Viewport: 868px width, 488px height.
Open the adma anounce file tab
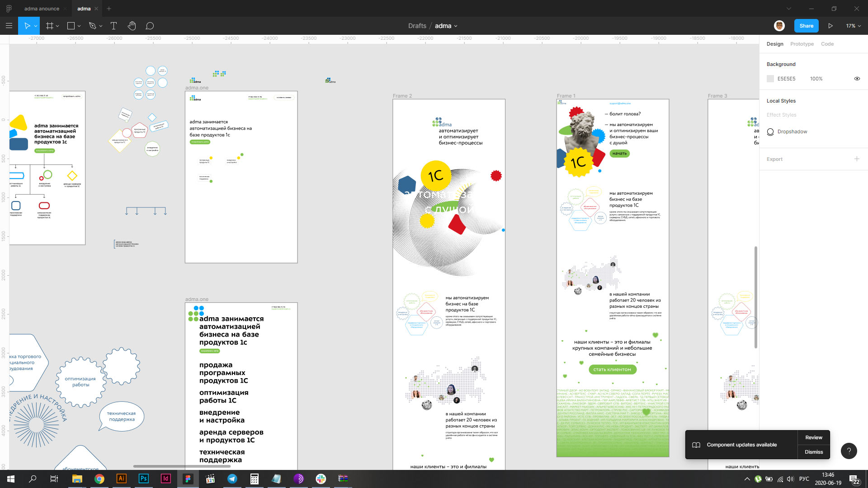(42, 9)
